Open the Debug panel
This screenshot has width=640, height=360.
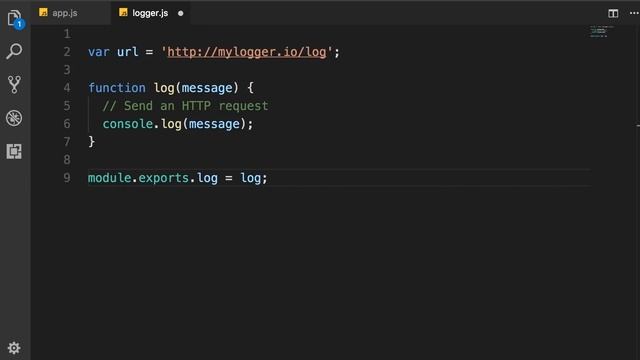click(14, 118)
